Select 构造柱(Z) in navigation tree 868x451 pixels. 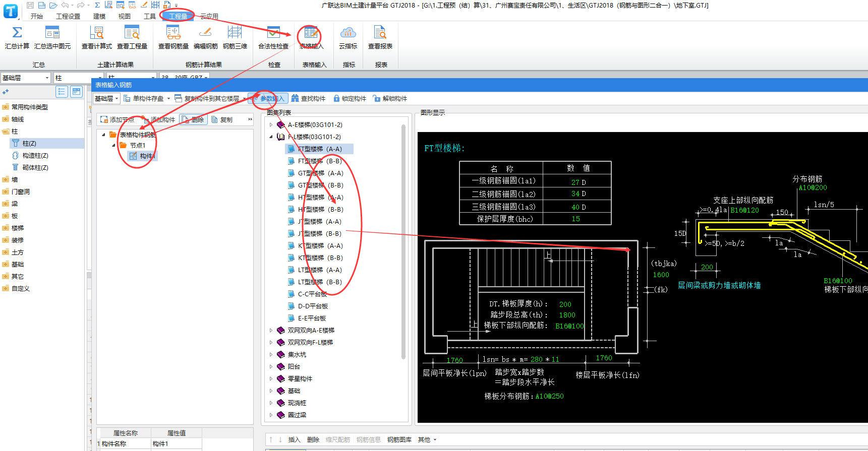click(35, 155)
